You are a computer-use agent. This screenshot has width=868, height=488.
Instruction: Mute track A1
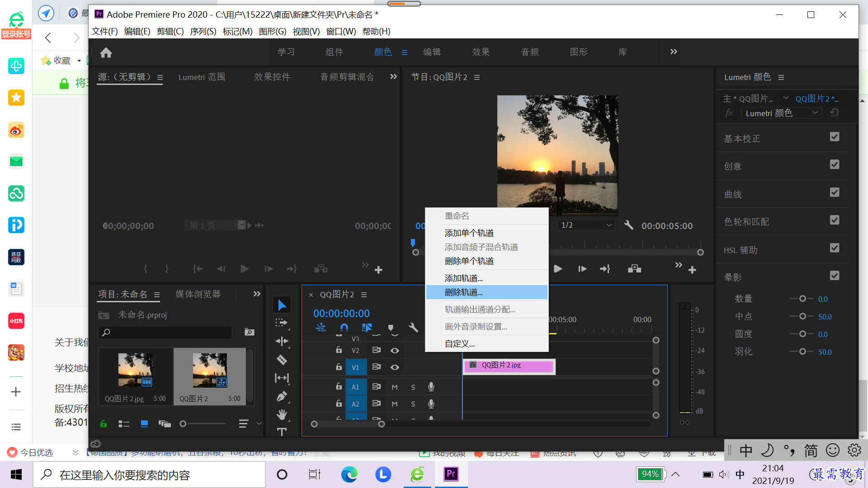[x=395, y=387]
